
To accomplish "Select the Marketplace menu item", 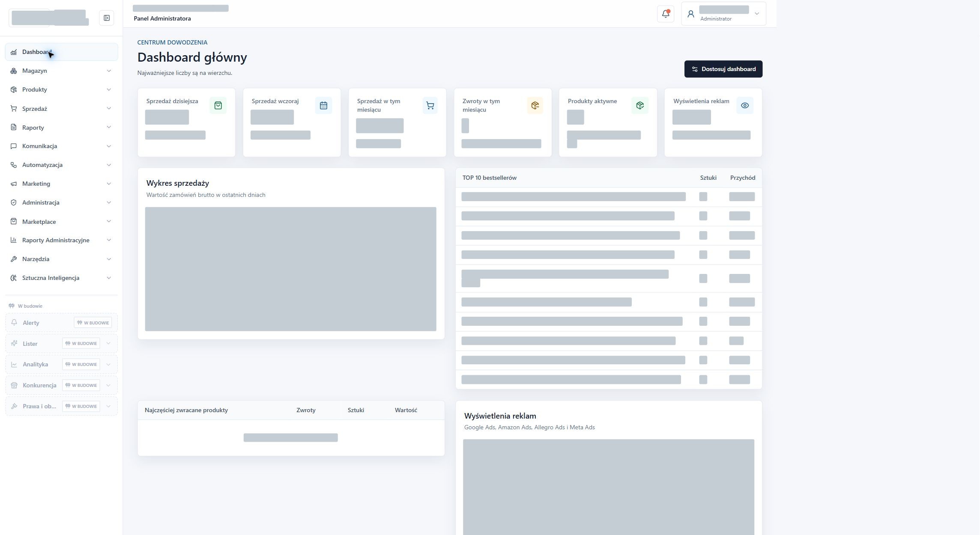I will [62, 221].
